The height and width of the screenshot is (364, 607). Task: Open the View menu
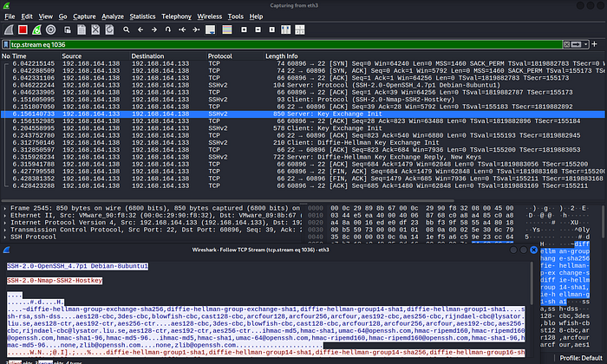(x=45, y=16)
